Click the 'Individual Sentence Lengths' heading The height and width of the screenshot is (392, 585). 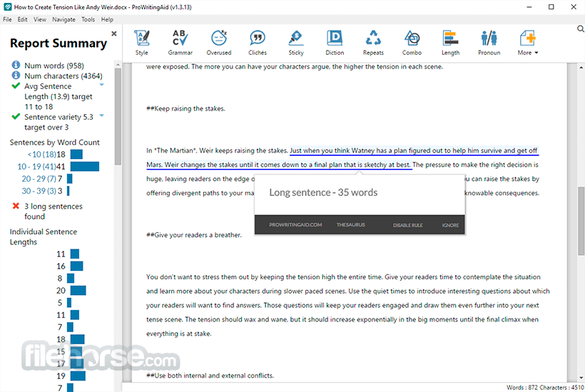44,237
